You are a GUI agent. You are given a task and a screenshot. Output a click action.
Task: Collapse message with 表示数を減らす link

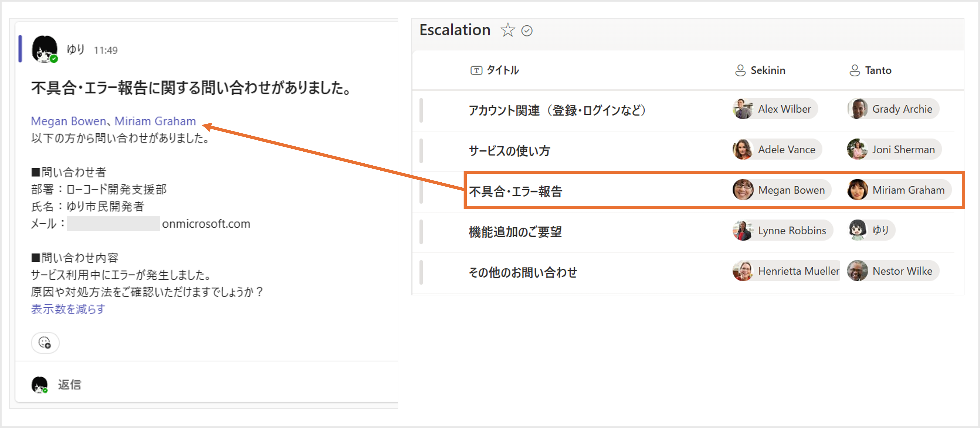tap(68, 309)
